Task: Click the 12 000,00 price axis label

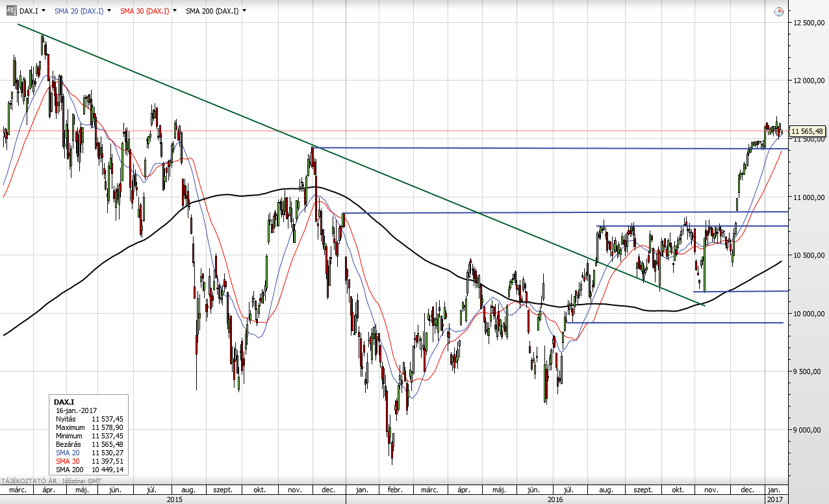Action: 808,81
